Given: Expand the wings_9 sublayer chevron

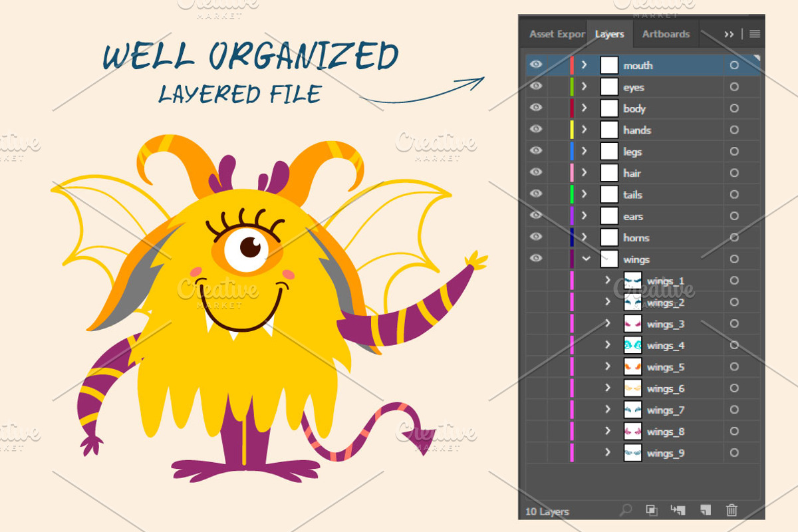Looking at the screenshot, I should point(608,452).
